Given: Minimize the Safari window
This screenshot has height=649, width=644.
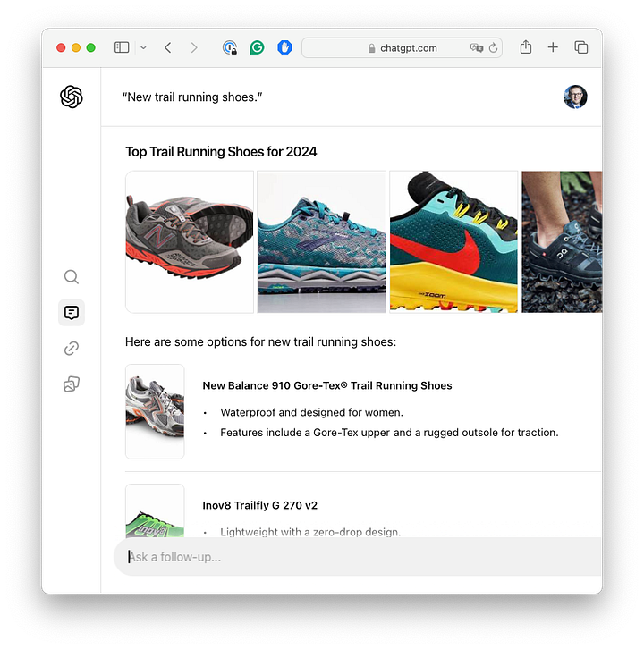Looking at the screenshot, I should (x=76, y=47).
